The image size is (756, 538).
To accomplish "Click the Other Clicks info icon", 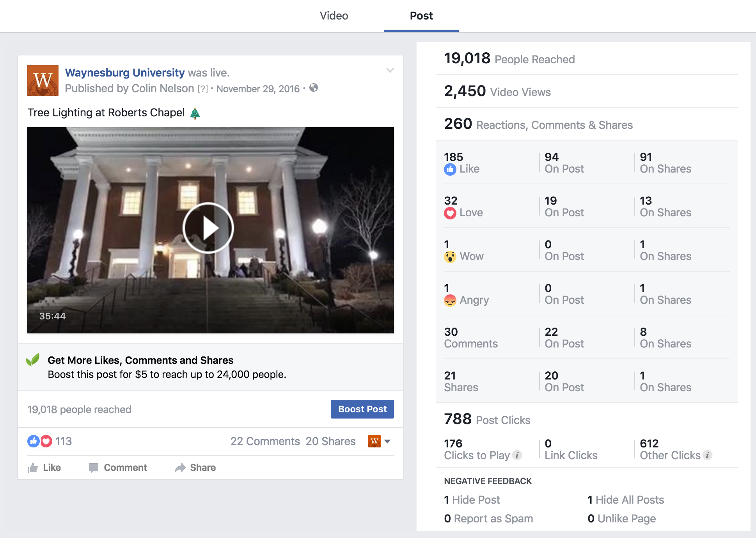I will 707,455.
